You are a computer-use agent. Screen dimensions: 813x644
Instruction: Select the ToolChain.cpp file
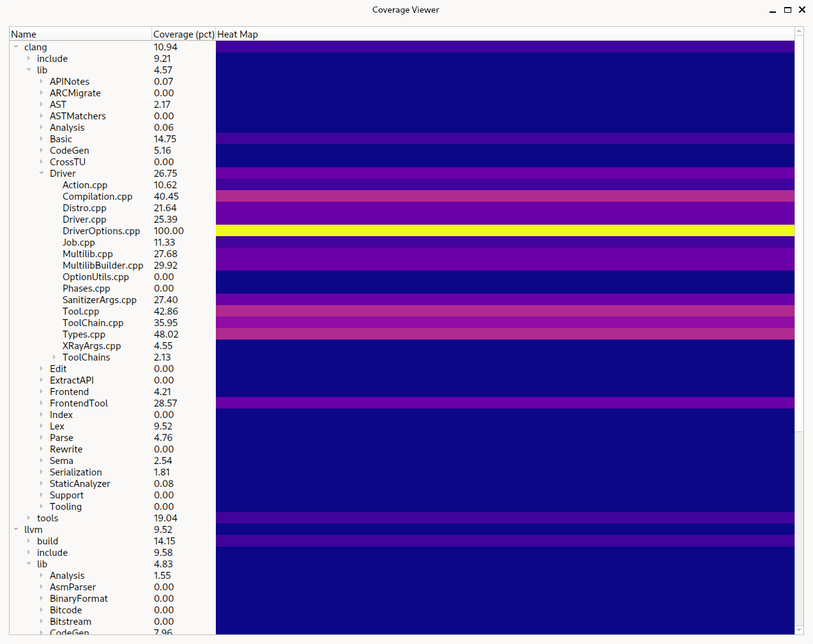[93, 322]
